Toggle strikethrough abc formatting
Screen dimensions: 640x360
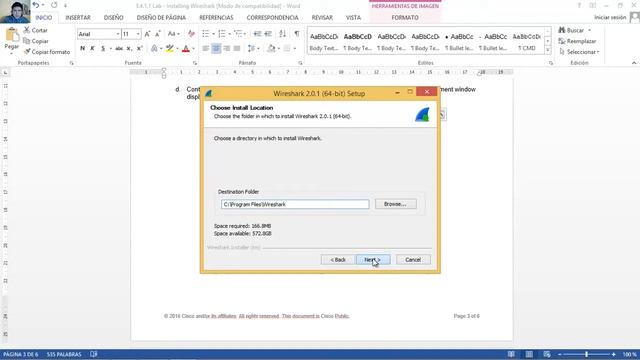(119, 49)
